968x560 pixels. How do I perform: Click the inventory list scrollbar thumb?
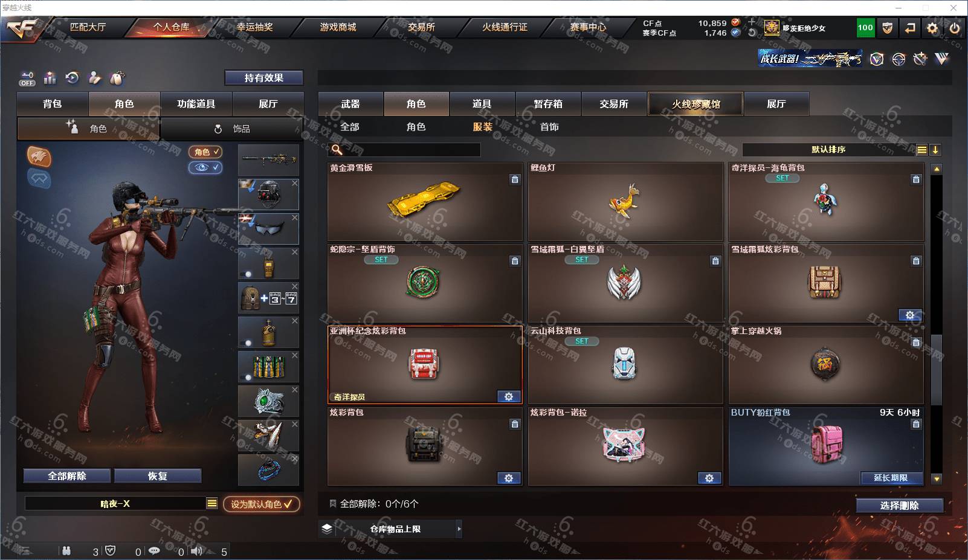(x=937, y=370)
